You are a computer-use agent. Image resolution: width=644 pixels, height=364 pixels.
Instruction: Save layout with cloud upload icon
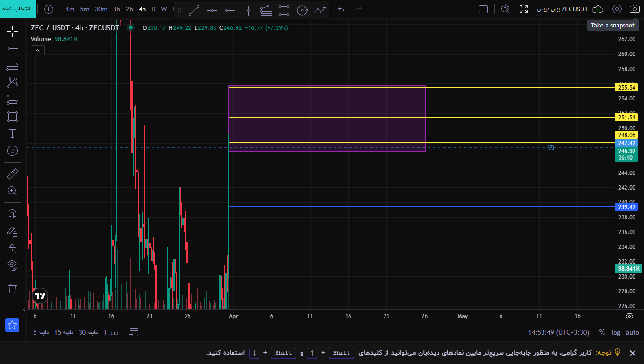point(599,9)
